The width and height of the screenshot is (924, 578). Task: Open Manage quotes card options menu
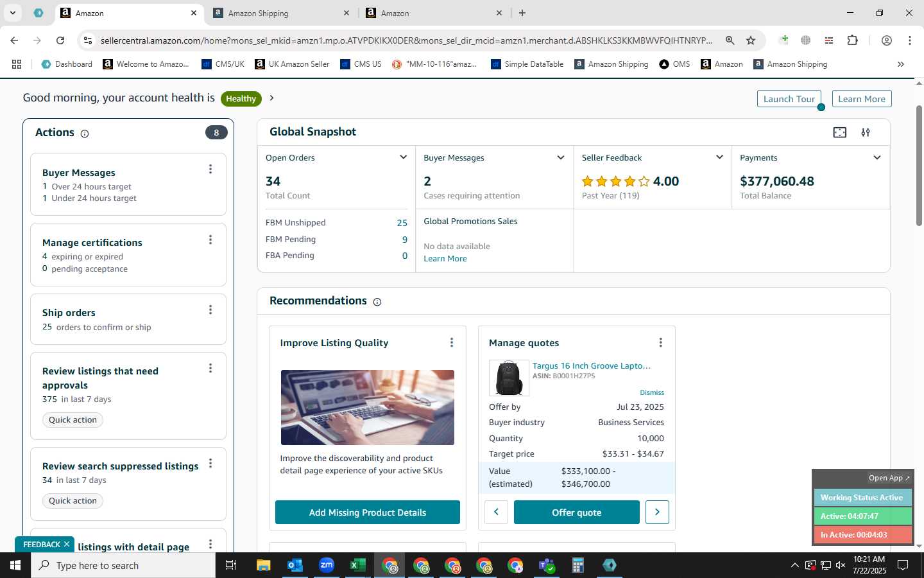pos(660,342)
